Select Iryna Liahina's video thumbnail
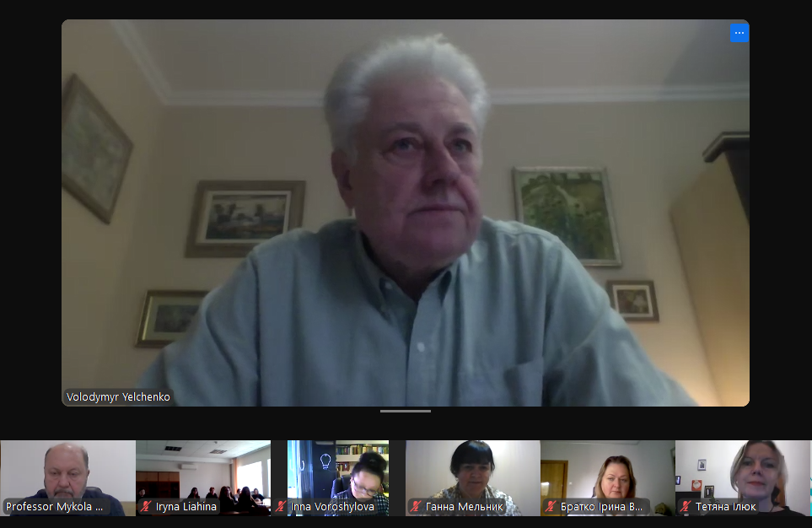The width and height of the screenshot is (812, 528). coord(202,471)
